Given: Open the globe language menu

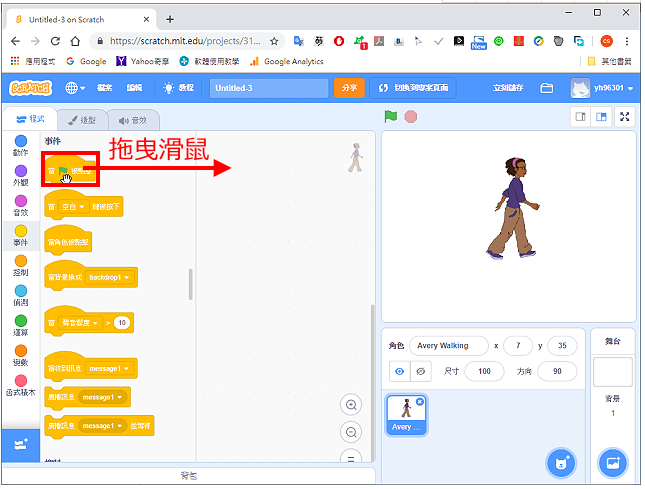Looking at the screenshot, I should (75, 88).
